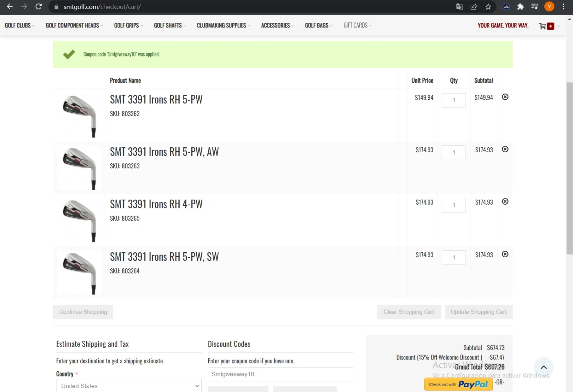Expand the Gift Cards menu

pos(358,26)
